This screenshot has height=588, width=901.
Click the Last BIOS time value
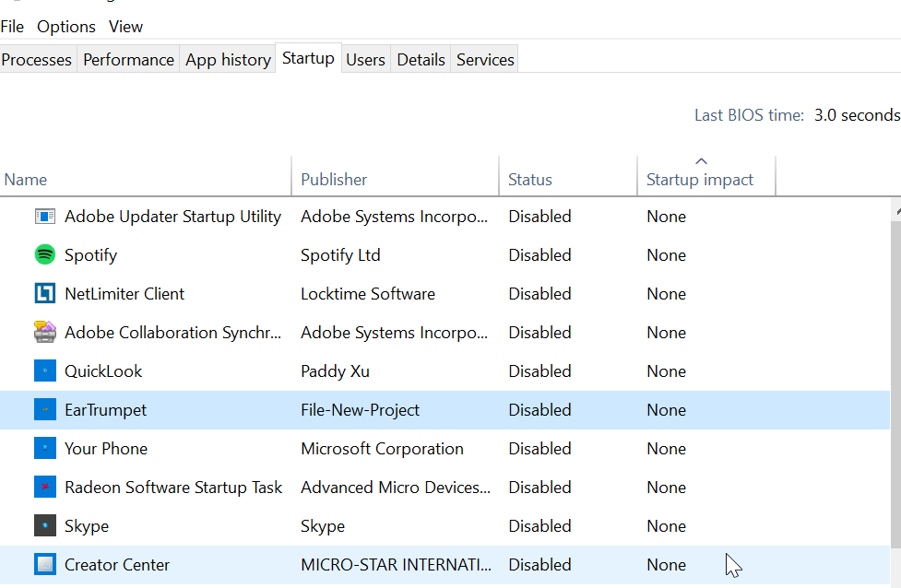tap(857, 115)
